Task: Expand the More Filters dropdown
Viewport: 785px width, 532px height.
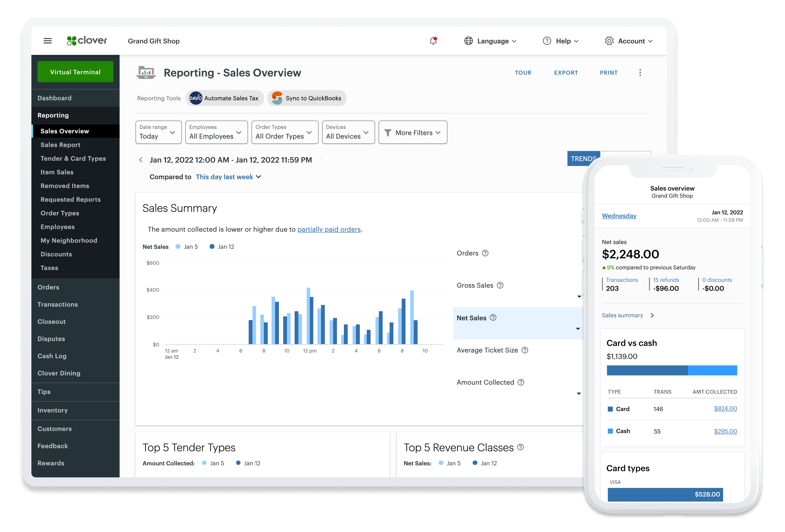Action: 412,132
